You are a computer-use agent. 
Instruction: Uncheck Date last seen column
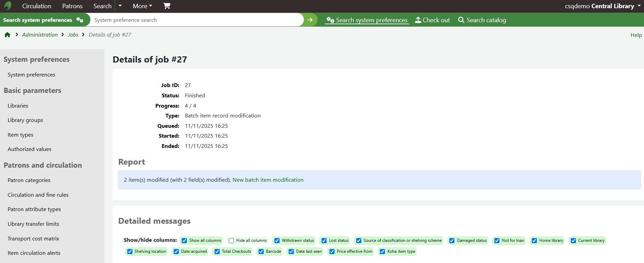[291, 251]
